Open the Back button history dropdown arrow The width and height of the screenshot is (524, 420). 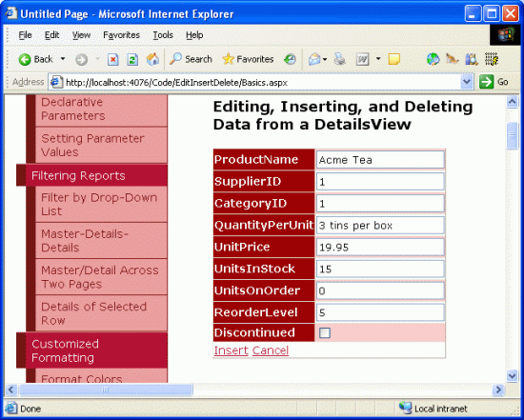coord(63,59)
